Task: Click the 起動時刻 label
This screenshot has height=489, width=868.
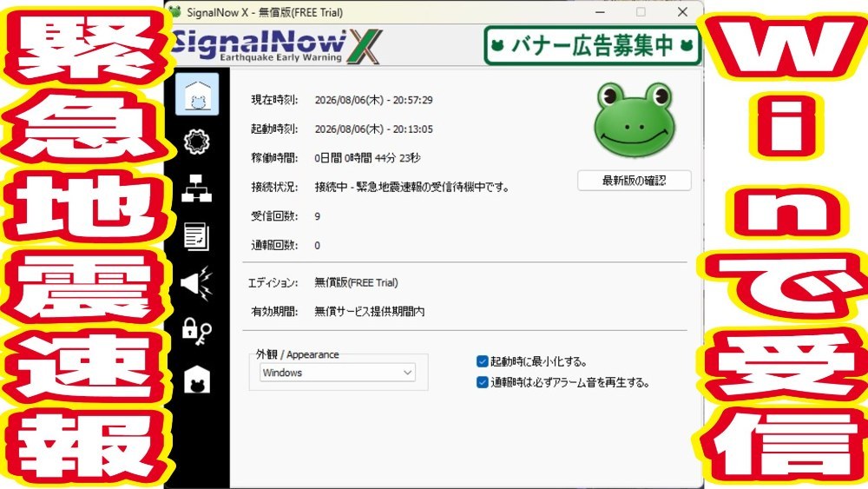Action: tap(274, 129)
